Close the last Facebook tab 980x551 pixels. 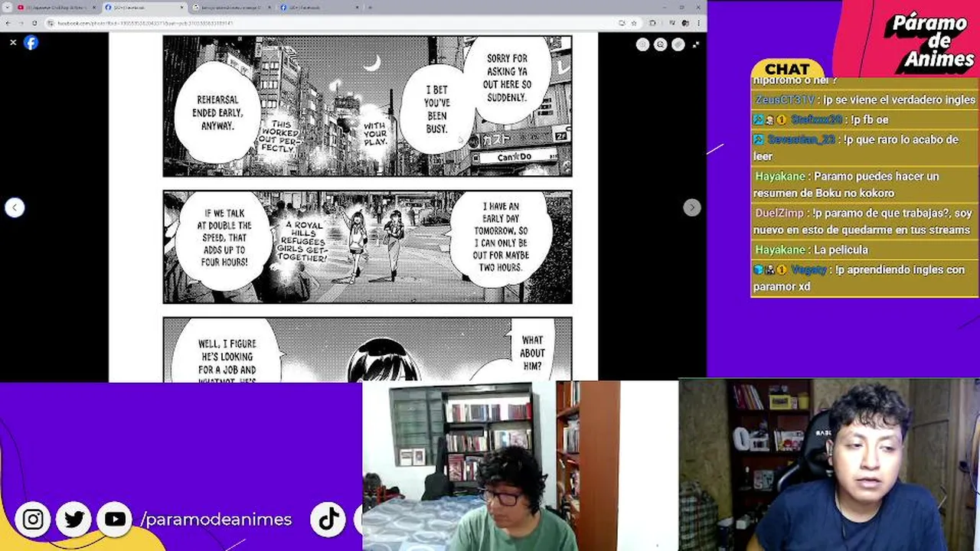coord(358,8)
